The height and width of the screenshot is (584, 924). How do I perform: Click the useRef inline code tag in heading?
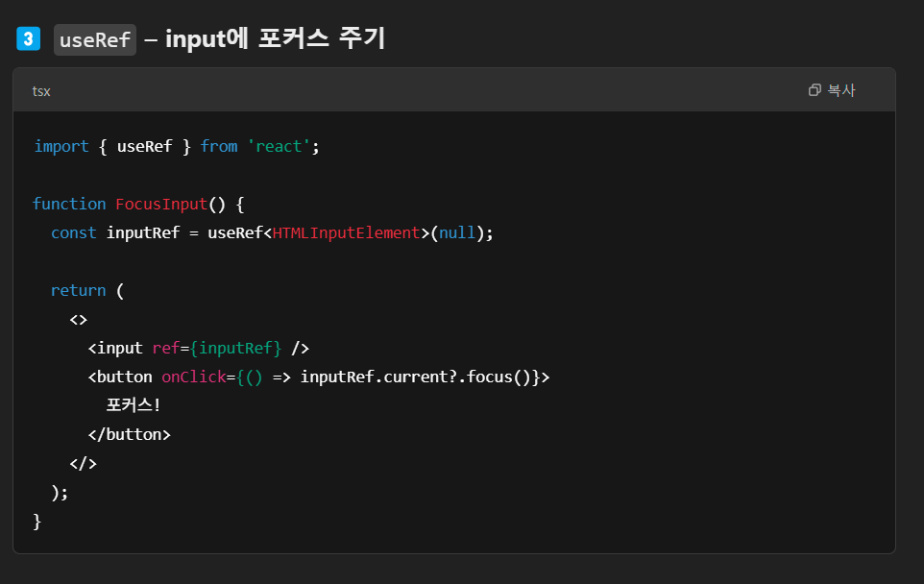click(x=95, y=40)
